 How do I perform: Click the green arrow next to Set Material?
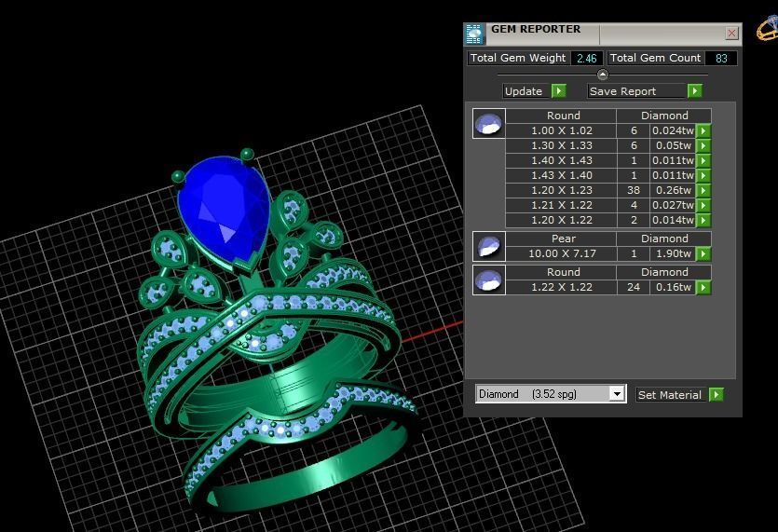point(716,394)
